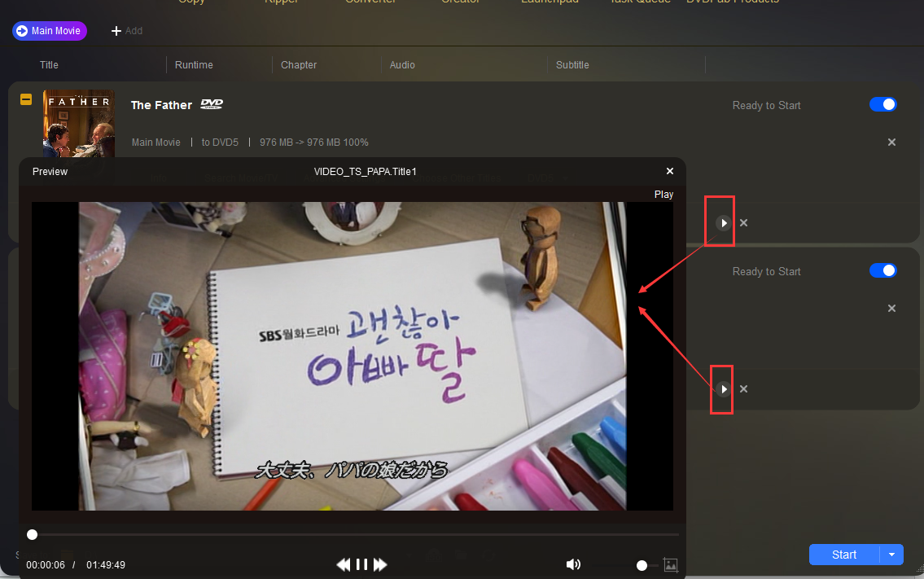Toggle the second task's enable switch

pyautogui.click(x=882, y=270)
